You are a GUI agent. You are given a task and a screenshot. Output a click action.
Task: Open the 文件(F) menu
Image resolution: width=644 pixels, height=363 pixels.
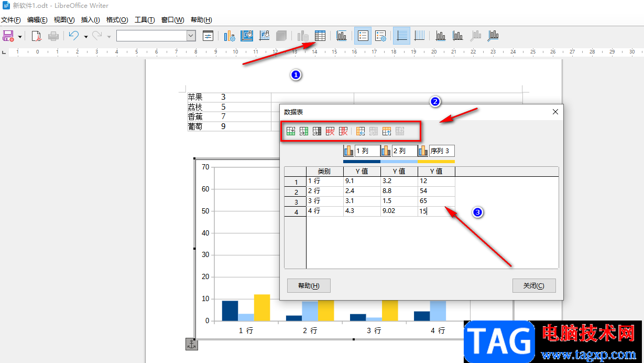coord(10,20)
